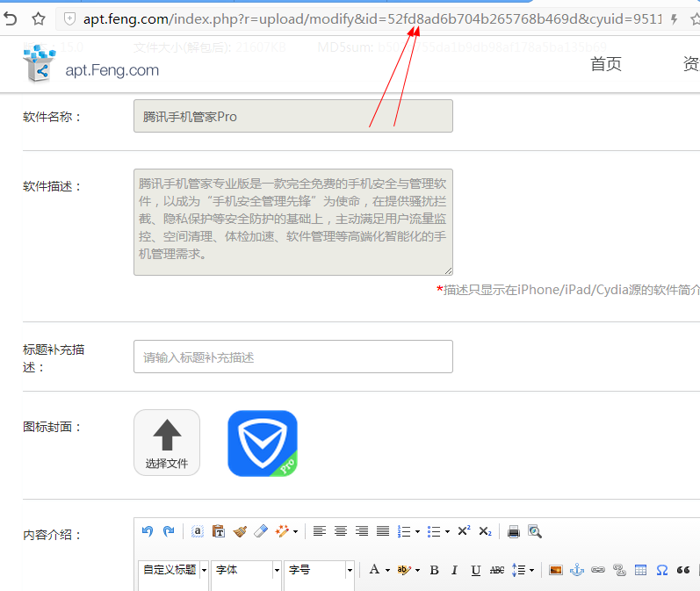
Task: Apply superscript formatting
Action: pyautogui.click(x=464, y=530)
